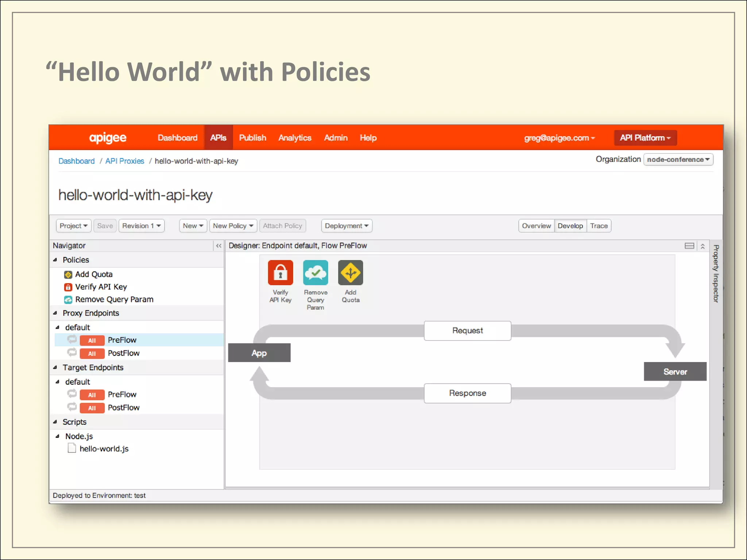Collapse default under Proxy Endpoints
Screen dimensions: 747x560
(x=58, y=327)
